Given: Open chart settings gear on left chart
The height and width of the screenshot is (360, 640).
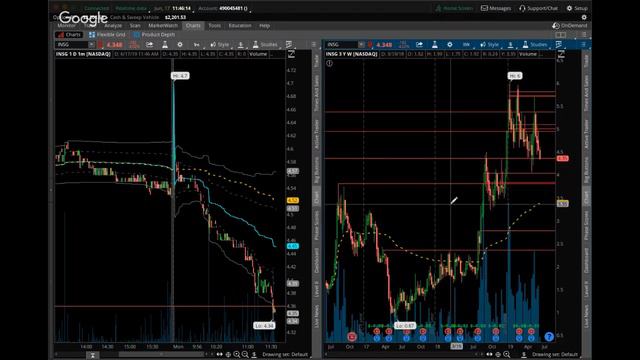Looking at the screenshot, I should click(x=180, y=44).
